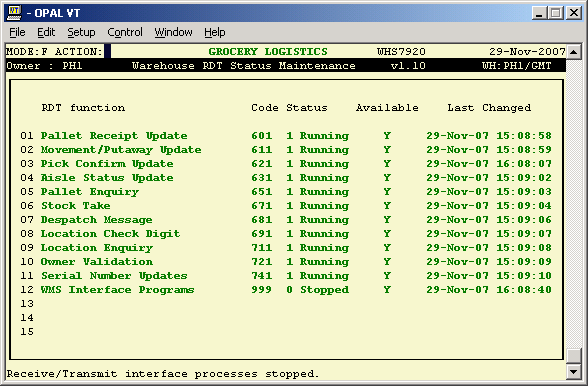Screen dimensions: 588x386
Task: Select Movement/Putaway Update row
Action: tap(286, 150)
